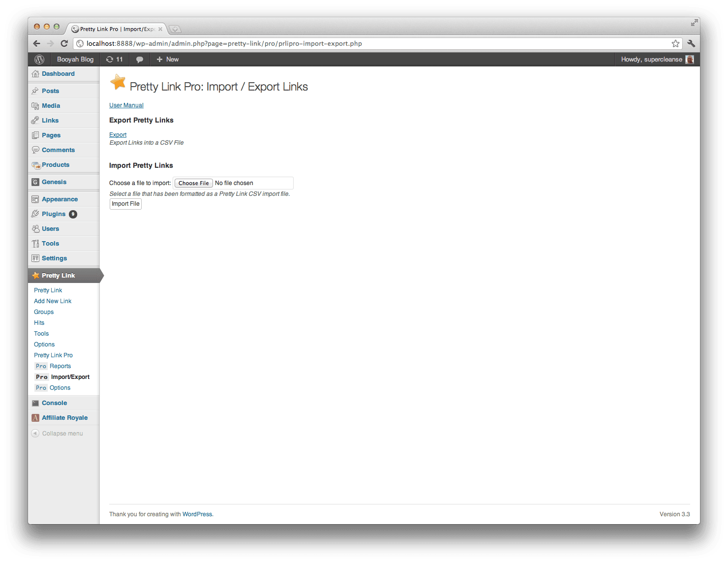Click the Console icon in sidebar

[35, 403]
